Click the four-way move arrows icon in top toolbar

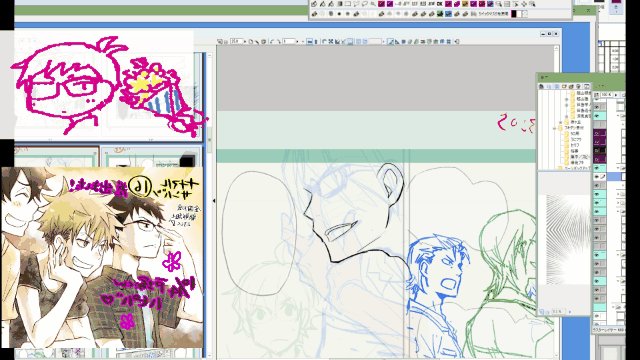pyautogui.click(x=524, y=4)
